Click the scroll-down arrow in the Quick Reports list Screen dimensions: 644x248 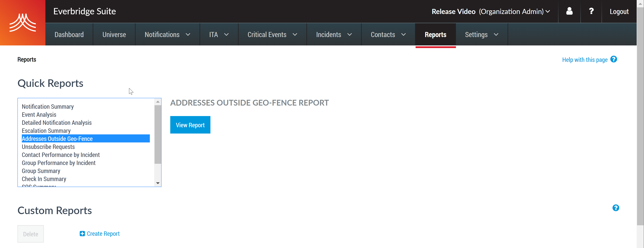pos(158,183)
